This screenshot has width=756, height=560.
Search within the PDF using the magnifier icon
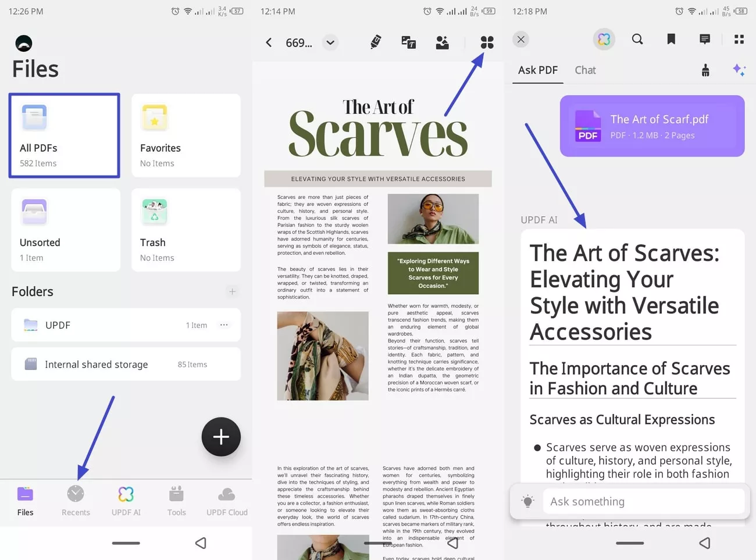coord(637,39)
